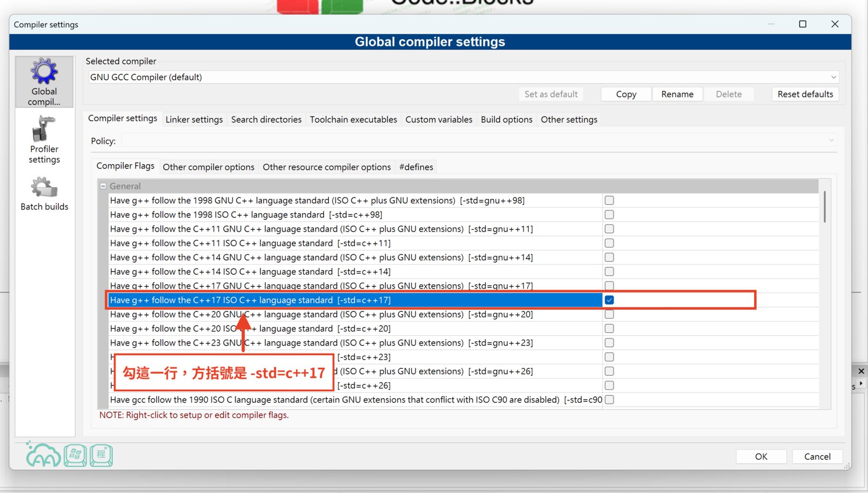Open Other resource compiler options sub-tab
The image size is (868, 493).
point(327,167)
